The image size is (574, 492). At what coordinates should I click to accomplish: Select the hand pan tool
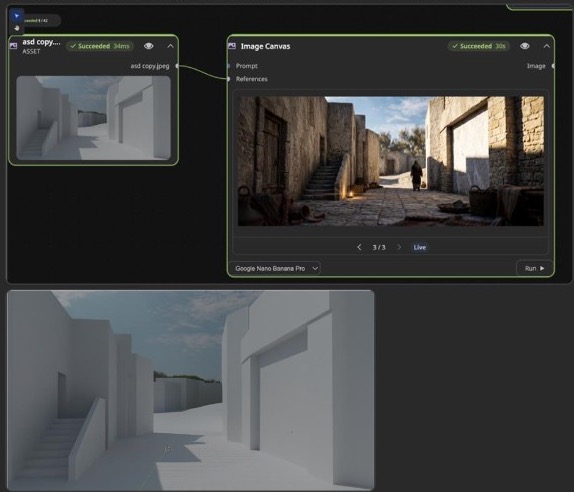pos(16,27)
